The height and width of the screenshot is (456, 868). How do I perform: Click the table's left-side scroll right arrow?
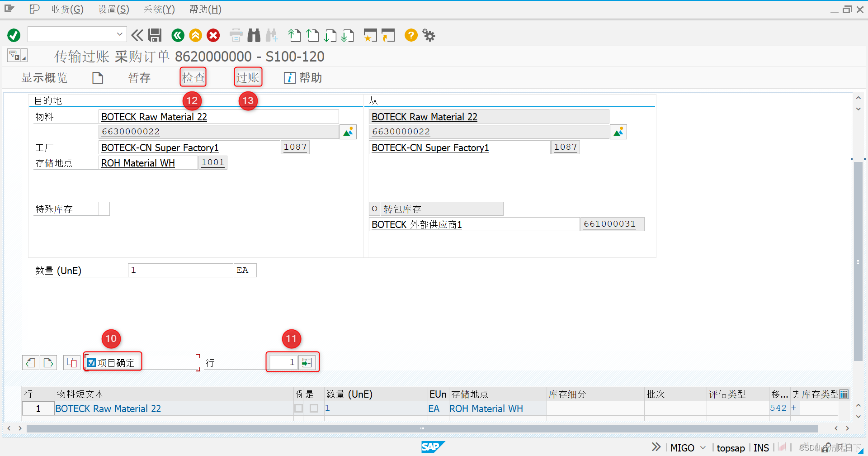click(20, 428)
